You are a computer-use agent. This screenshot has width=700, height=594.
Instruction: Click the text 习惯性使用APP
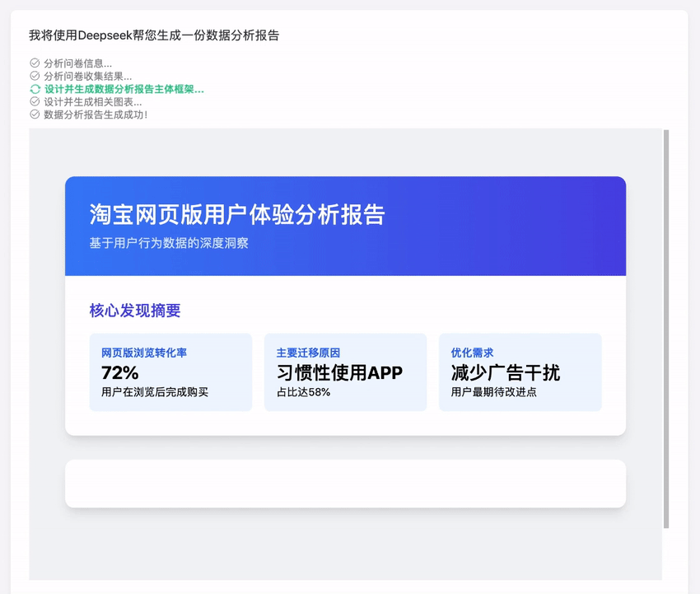coord(339,372)
